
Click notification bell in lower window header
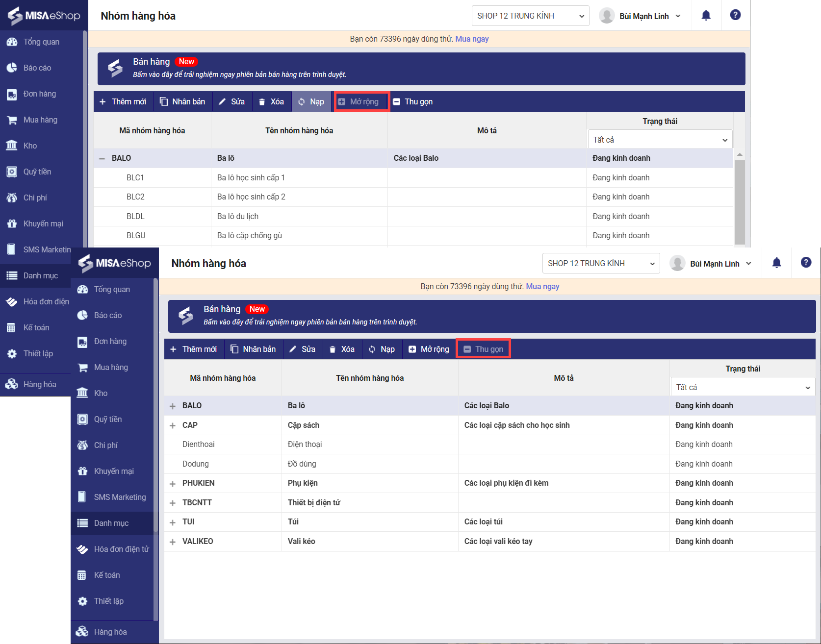pyautogui.click(x=776, y=263)
